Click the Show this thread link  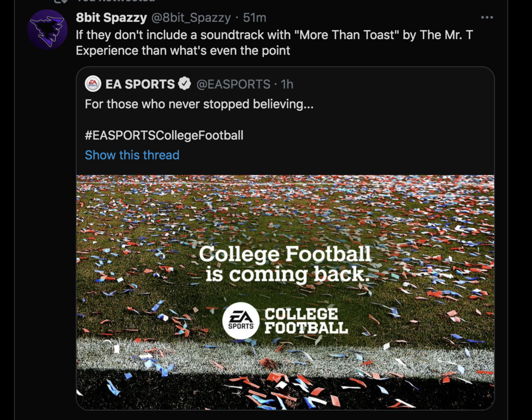pyautogui.click(x=132, y=155)
